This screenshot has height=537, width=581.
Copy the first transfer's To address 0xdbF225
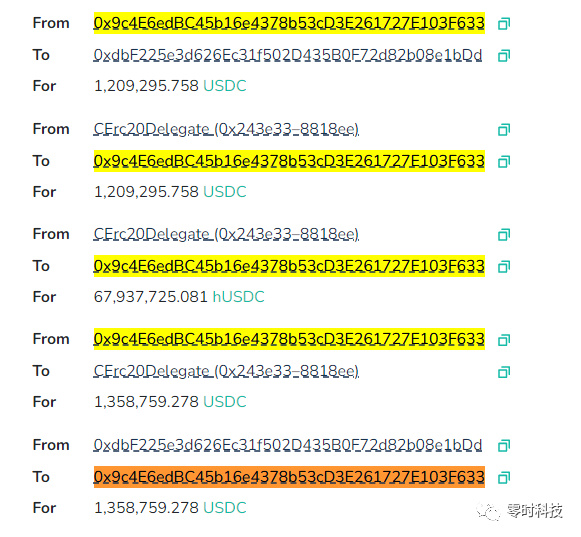[x=504, y=56]
